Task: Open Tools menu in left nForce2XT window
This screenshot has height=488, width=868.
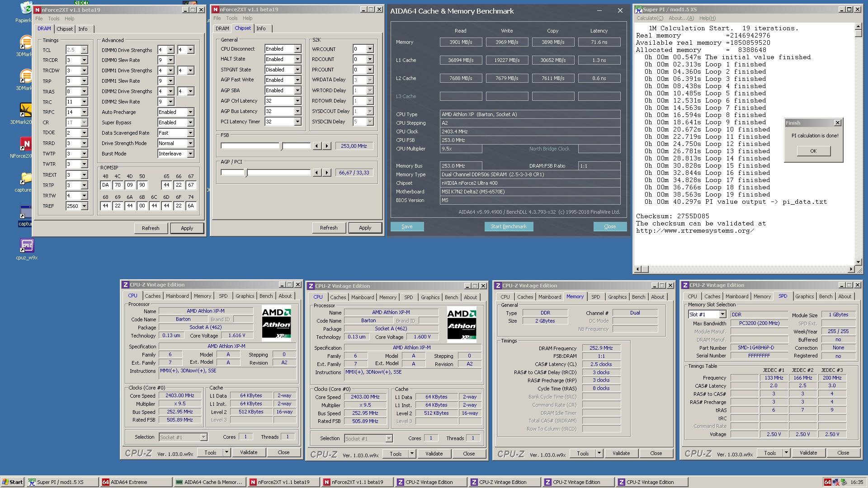Action: (54, 19)
